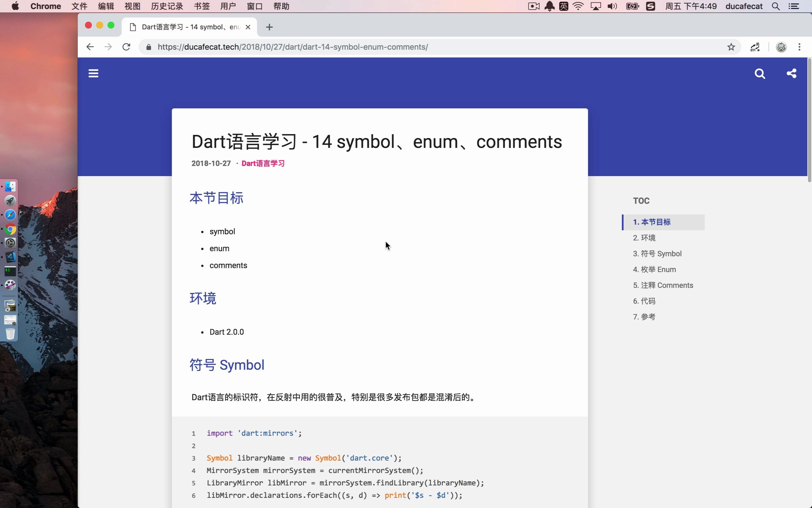Open Safari from the dock
The width and height of the screenshot is (812, 508).
(x=10, y=215)
